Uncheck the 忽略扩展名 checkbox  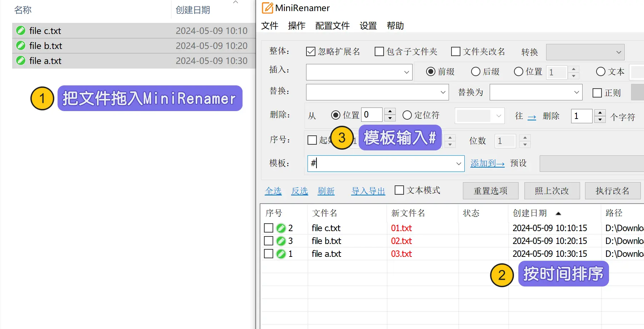pyautogui.click(x=311, y=52)
